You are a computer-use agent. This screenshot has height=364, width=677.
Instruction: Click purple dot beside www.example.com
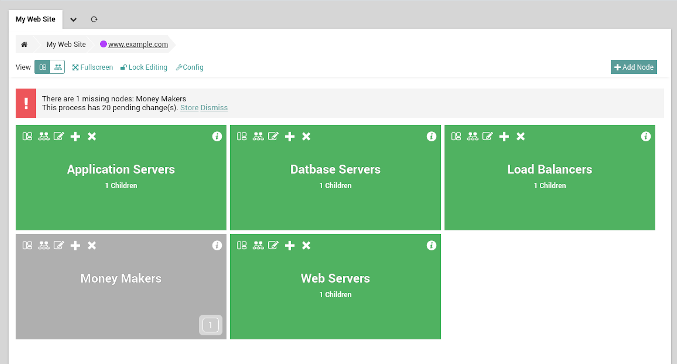103,44
